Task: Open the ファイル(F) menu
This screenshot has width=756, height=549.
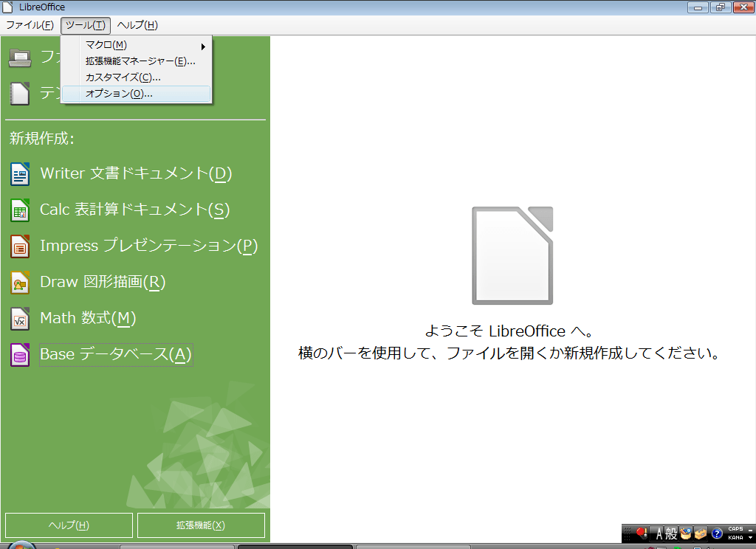Action: pos(30,25)
